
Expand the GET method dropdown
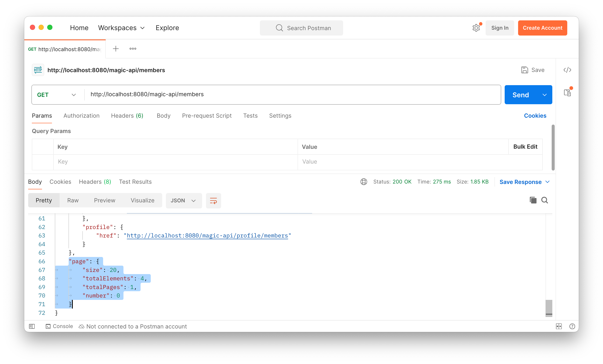coord(57,95)
